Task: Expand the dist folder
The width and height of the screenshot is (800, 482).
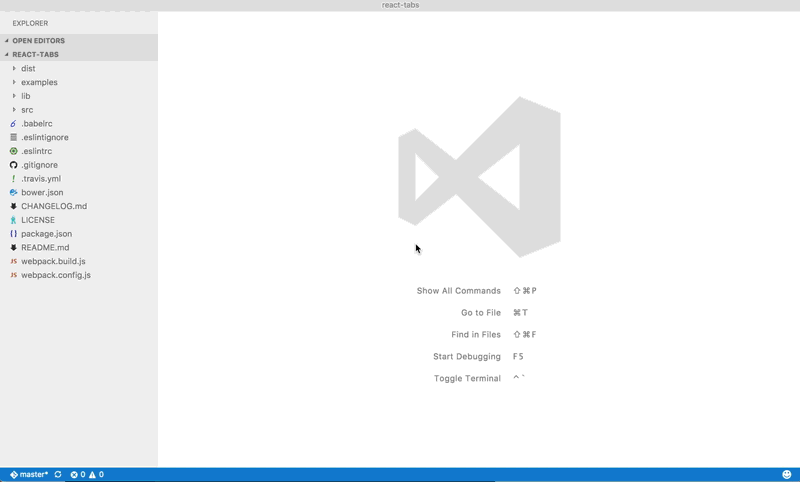Action: [x=14, y=68]
